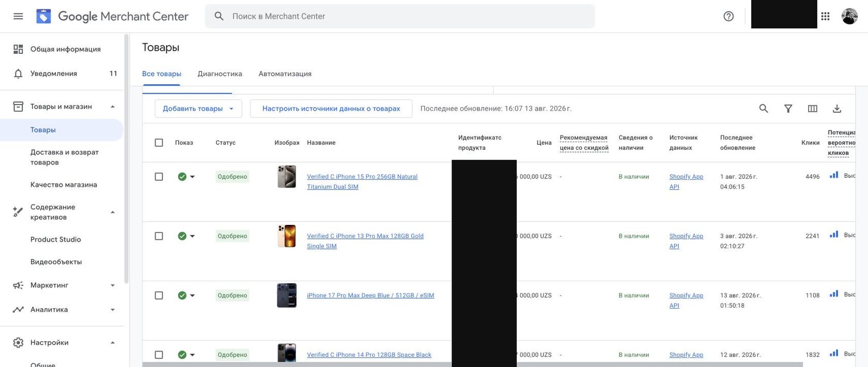Select the iPhone 13 Pro Max row checkbox
Screen dimensions: 868x367
[x=159, y=236]
